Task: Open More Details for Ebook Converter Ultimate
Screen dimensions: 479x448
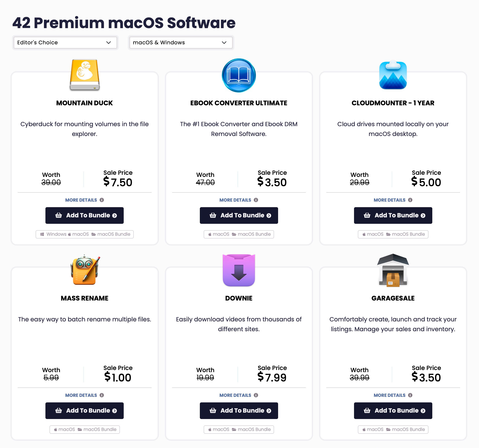Action: (235, 200)
